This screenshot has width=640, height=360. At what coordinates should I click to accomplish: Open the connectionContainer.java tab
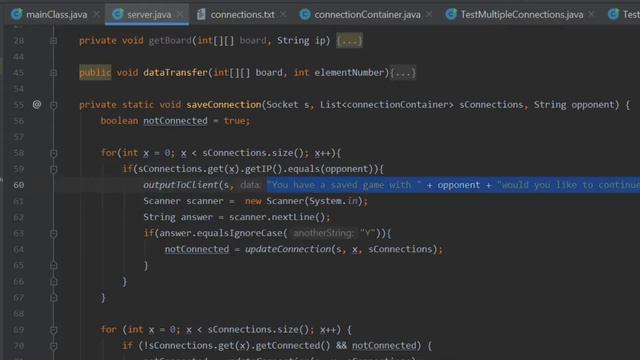point(367,15)
